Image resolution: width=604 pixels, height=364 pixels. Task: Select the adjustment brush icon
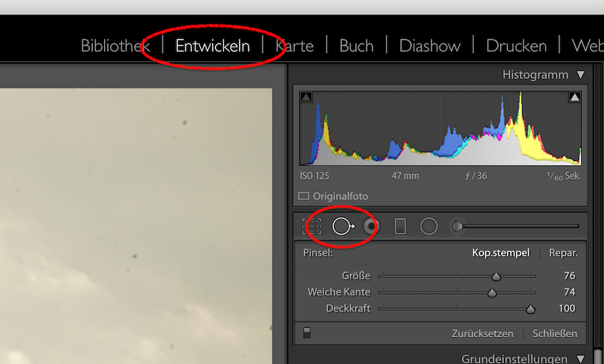(x=457, y=227)
